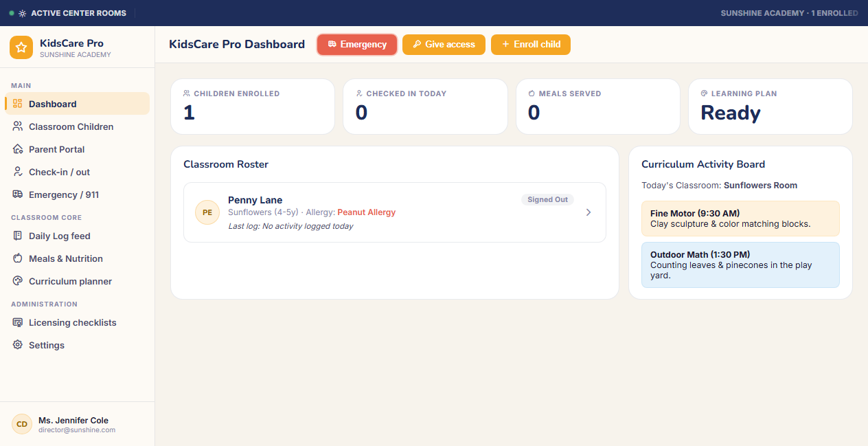868x446 pixels.
Task: Click the Classroom Roster heading
Action: pos(226,164)
